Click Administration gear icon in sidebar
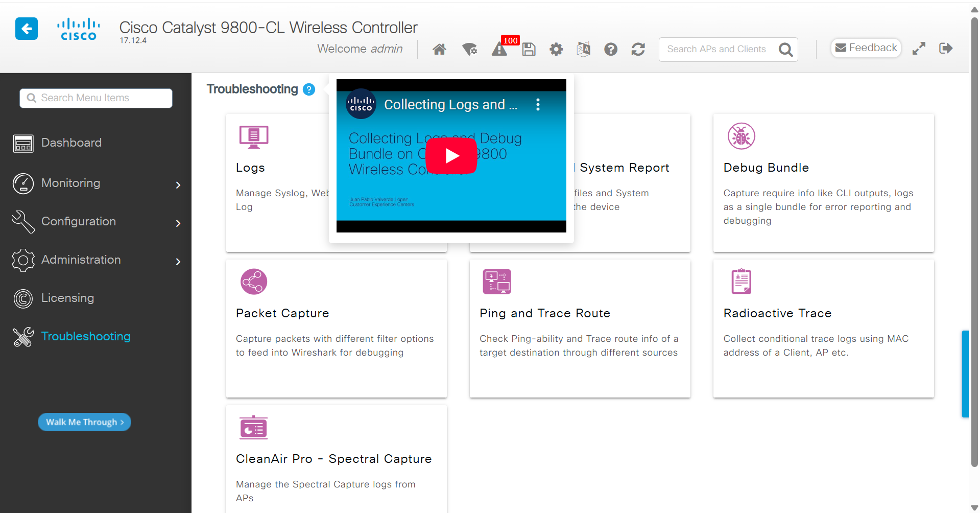The height and width of the screenshot is (513, 980). 23,260
